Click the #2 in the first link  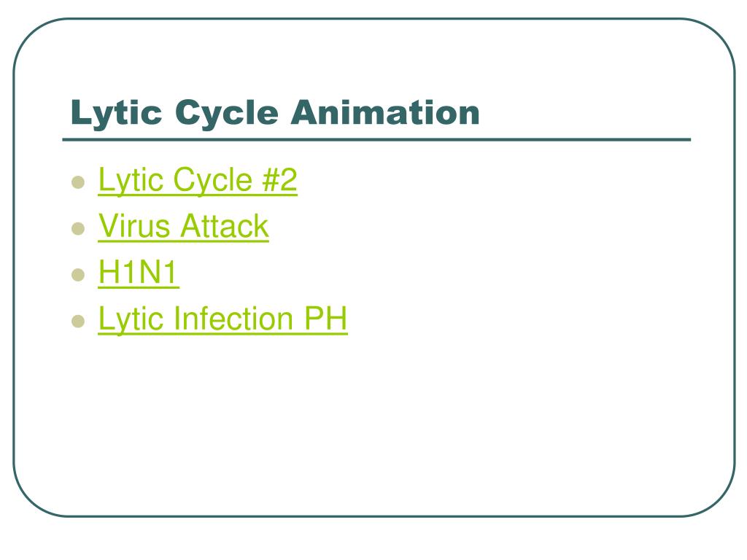click(279, 179)
